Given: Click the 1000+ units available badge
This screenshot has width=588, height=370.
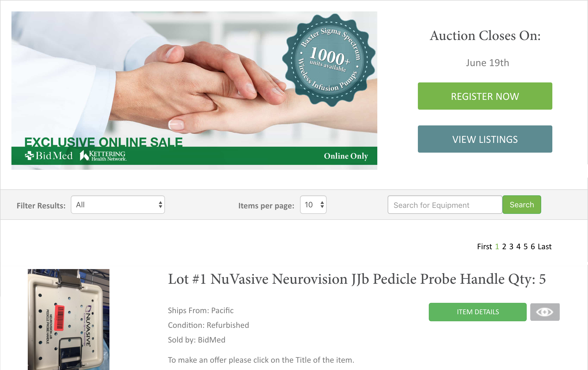Looking at the screenshot, I should (x=329, y=60).
